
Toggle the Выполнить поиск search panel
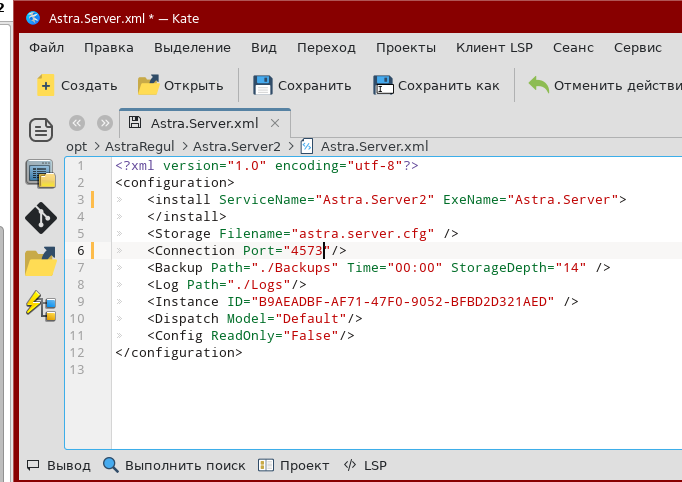174,465
